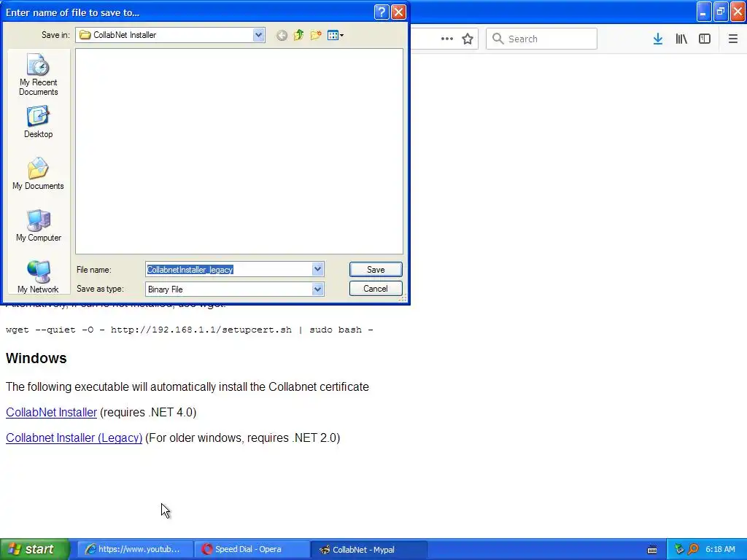Click the search magnifier icon
This screenshot has width=747, height=560.
498,39
